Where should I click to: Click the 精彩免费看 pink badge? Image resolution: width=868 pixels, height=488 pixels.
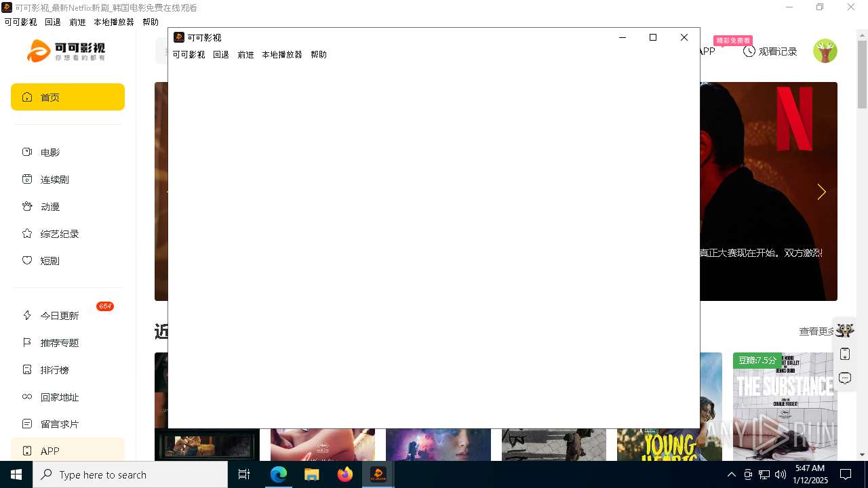pyautogui.click(x=733, y=41)
